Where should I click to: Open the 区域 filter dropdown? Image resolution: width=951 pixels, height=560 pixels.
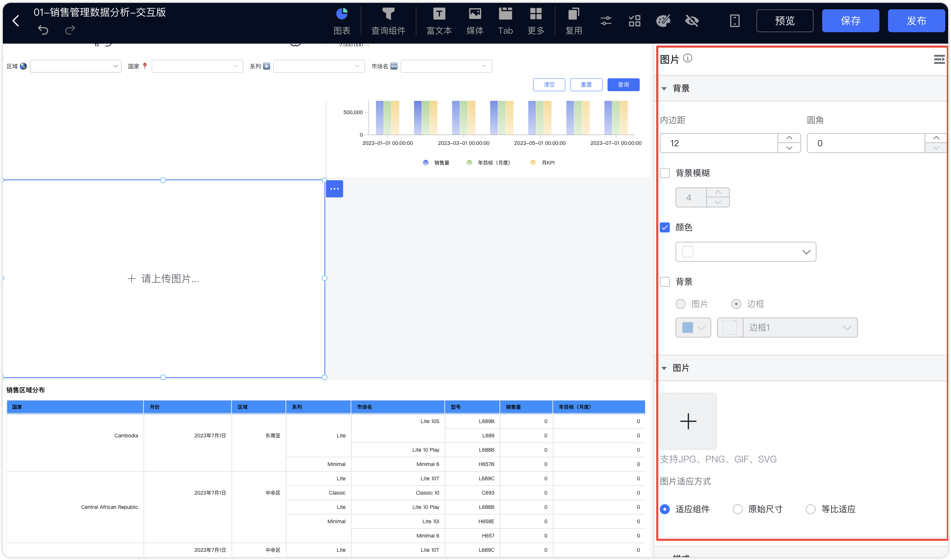coord(75,66)
